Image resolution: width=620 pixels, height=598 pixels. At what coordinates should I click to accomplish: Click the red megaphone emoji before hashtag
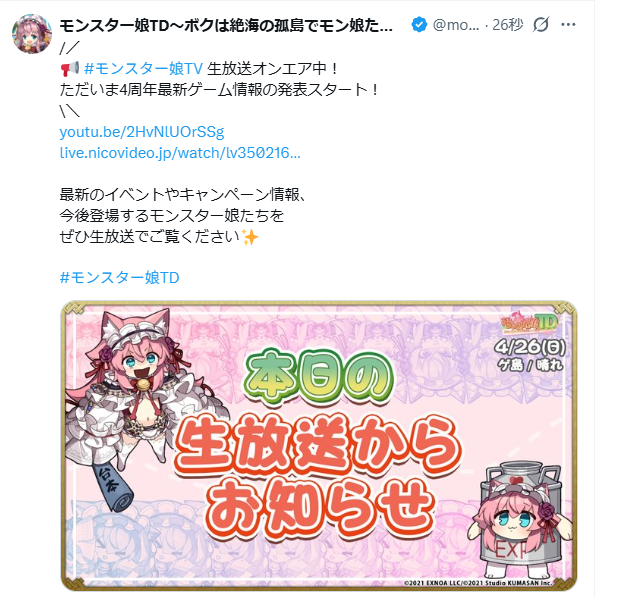[70, 69]
